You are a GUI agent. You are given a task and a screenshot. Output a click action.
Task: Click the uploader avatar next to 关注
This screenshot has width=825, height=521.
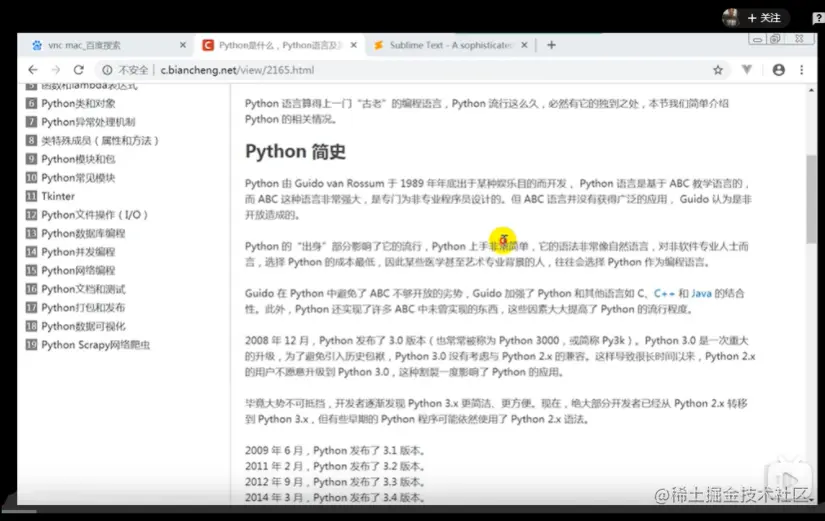coord(731,17)
